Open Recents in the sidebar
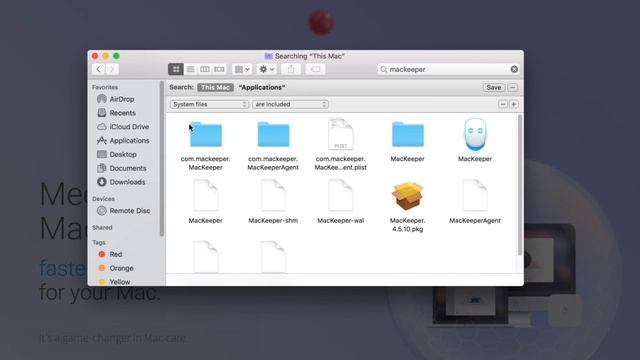The width and height of the screenshot is (640, 360). pos(122,113)
